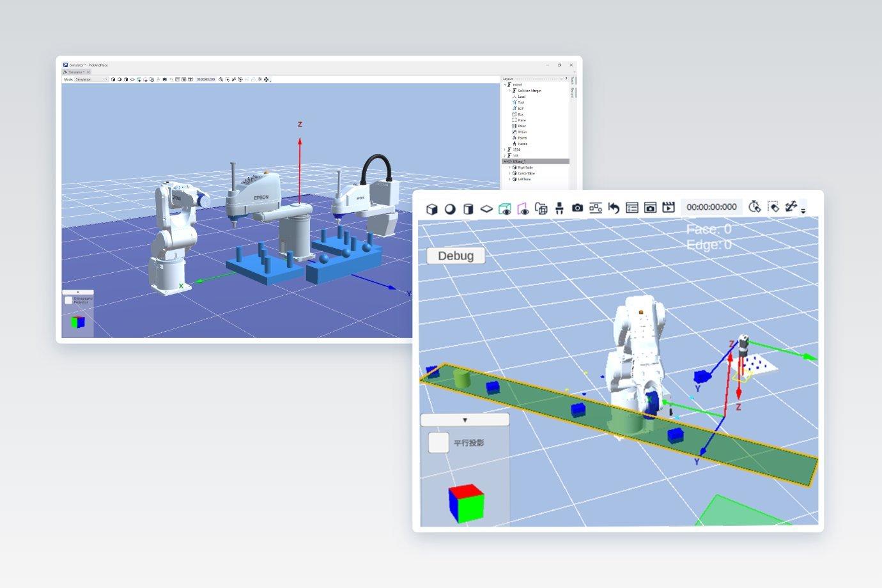Click the CAD import icon in front toolbar
882x588 pixels.
point(541,208)
